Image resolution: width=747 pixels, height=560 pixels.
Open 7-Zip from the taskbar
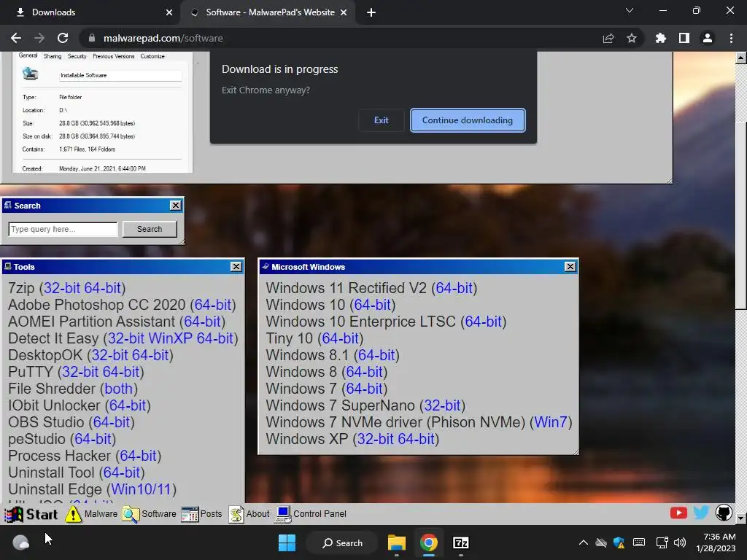[x=461, y=542]
